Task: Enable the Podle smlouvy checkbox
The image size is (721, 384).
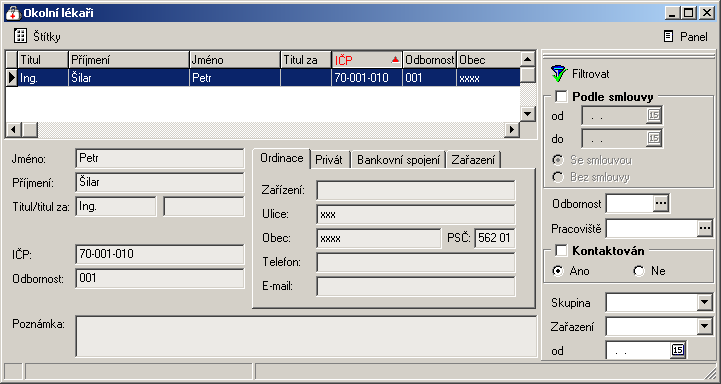Action: (561, 97)
